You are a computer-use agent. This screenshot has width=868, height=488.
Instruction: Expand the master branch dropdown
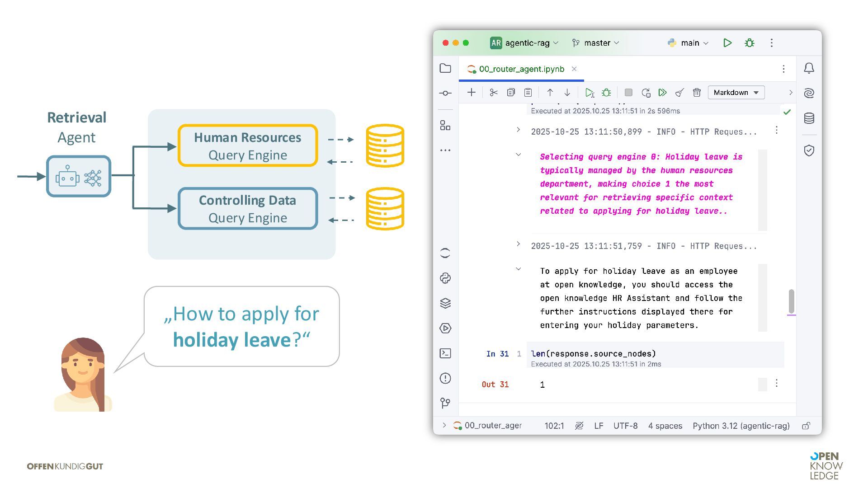coord(596,43)
